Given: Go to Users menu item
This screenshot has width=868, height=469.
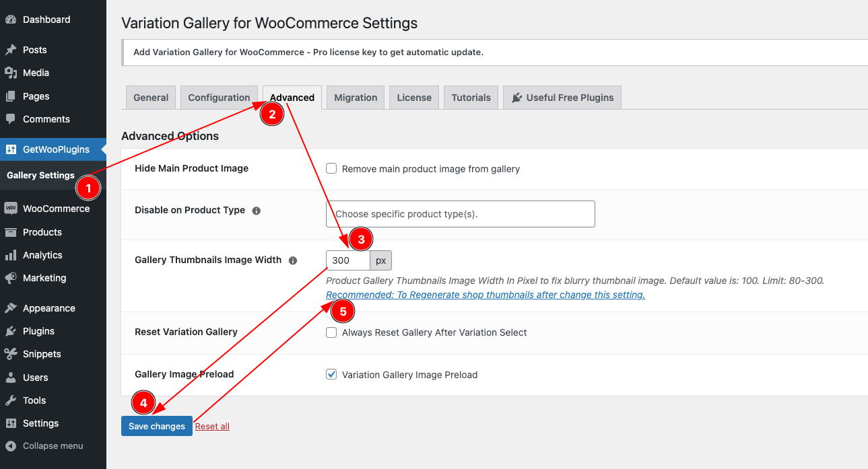Looking at the screenshot, I should pos(53,377).
